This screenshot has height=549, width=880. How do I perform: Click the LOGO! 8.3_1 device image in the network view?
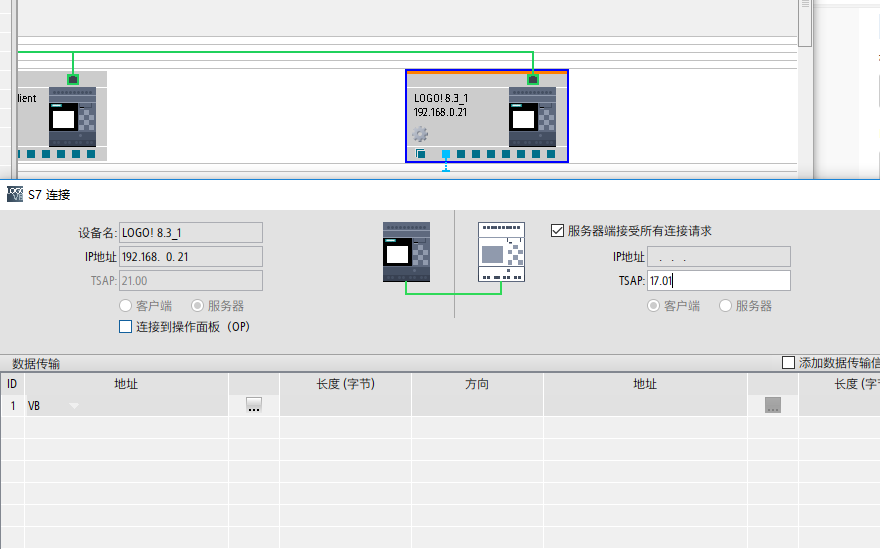532,117
